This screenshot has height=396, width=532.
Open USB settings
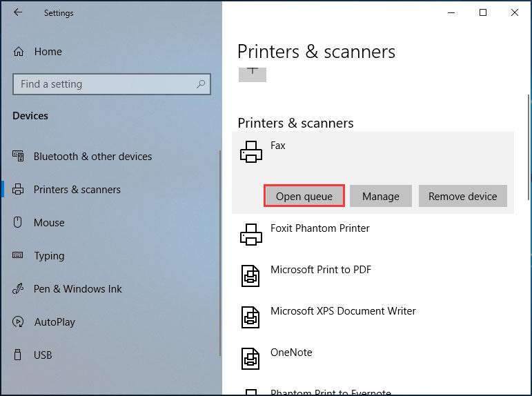point(43,355)
